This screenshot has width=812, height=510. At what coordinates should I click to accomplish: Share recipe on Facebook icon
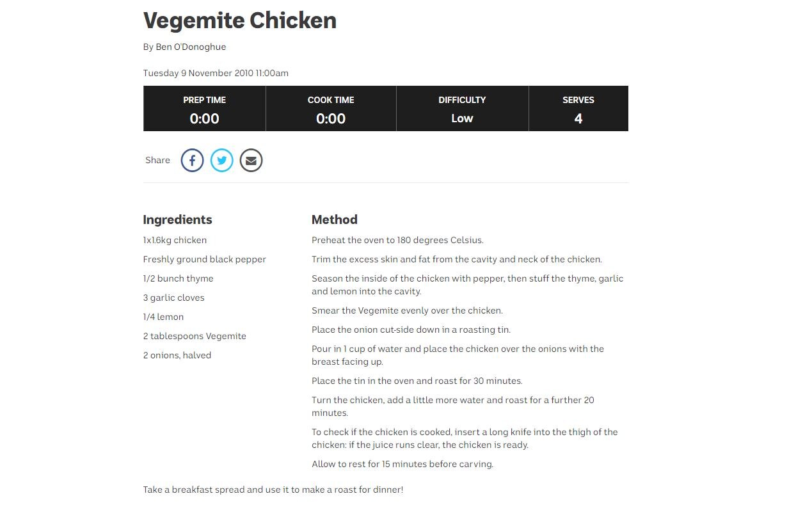[x=192, y=160]
